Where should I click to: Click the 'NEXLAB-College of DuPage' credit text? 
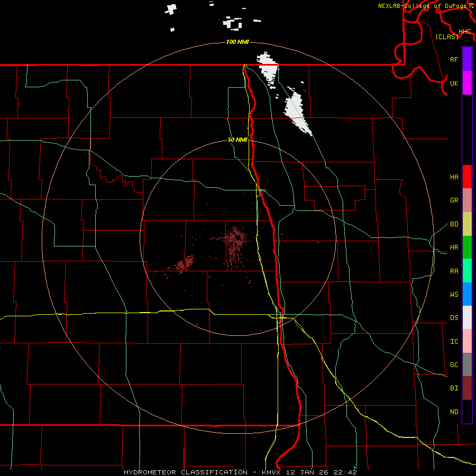pyautogui.click(x=422, y=6)
